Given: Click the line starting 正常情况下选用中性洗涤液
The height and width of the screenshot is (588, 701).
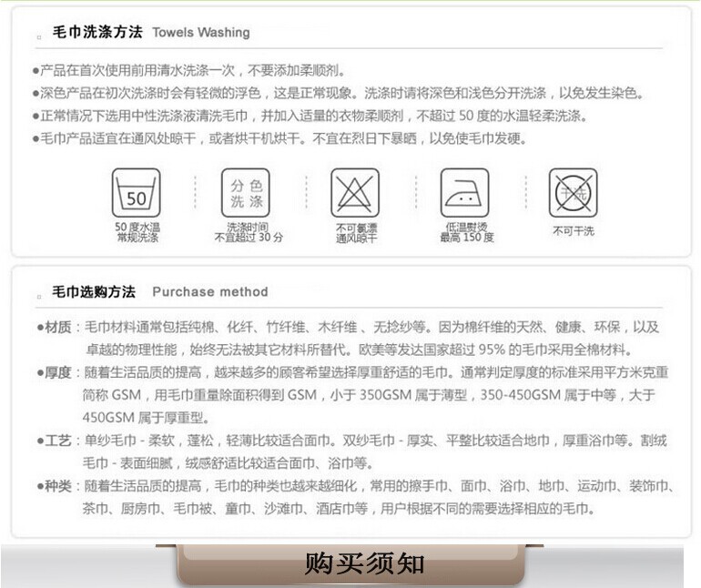Looking at the screenshot, I should click(310, 116).
